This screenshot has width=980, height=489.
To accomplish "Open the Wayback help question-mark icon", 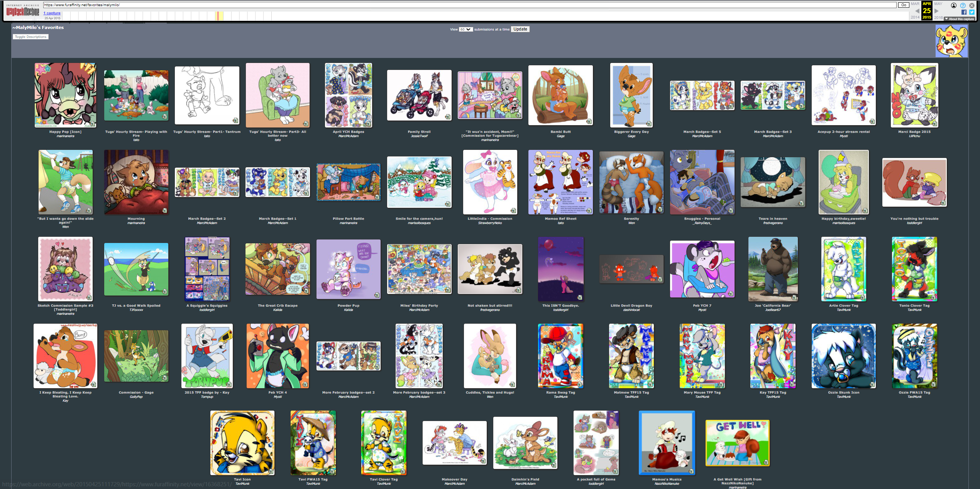I will click(963, 5).
